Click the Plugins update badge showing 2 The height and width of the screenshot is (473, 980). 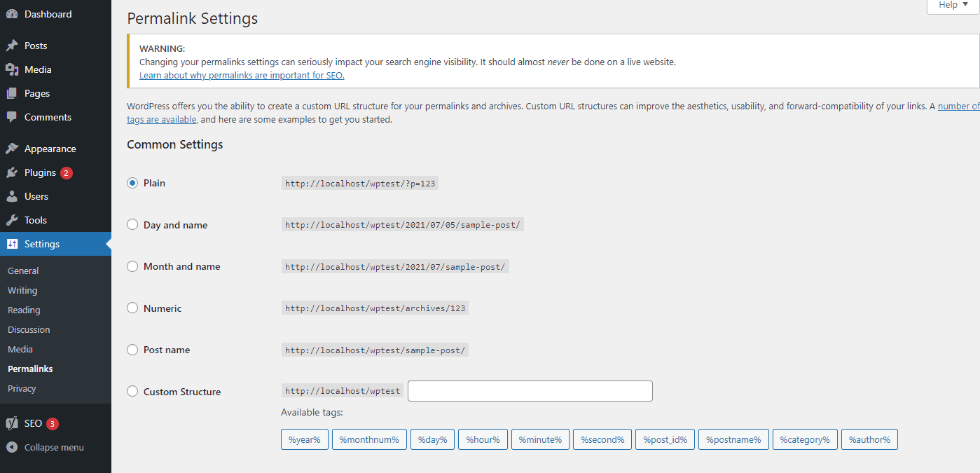tap(67, 172)
